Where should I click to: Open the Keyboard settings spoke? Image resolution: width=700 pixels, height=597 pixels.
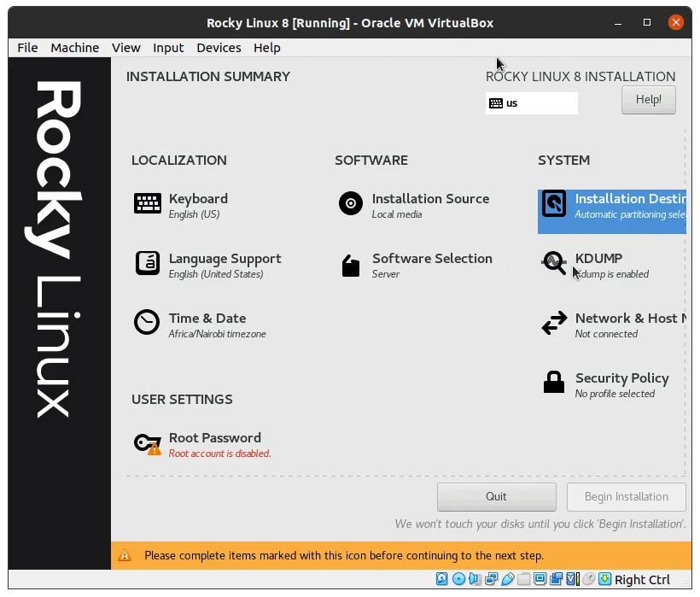pos(147,203)
